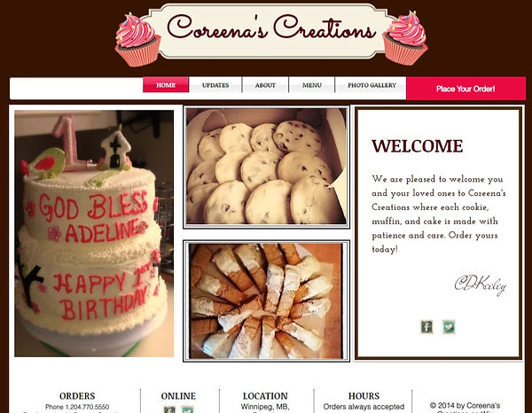This screenshot has width=532, height=413.
Task: Open the MENU navigation item
Action: click(x=312, y=85)
